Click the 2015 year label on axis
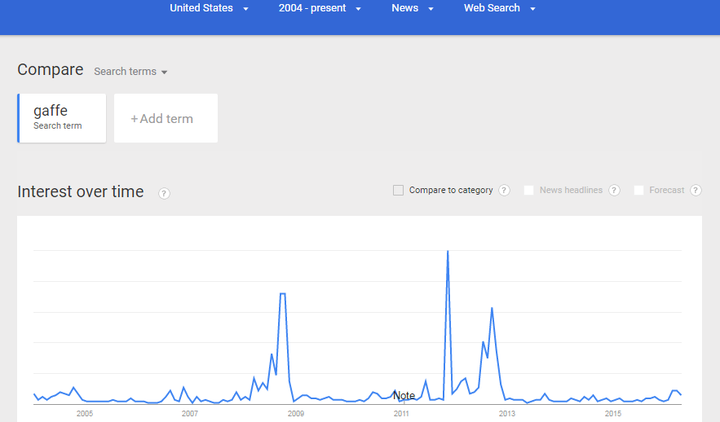The image size is (720, 422). coord(613,413)
